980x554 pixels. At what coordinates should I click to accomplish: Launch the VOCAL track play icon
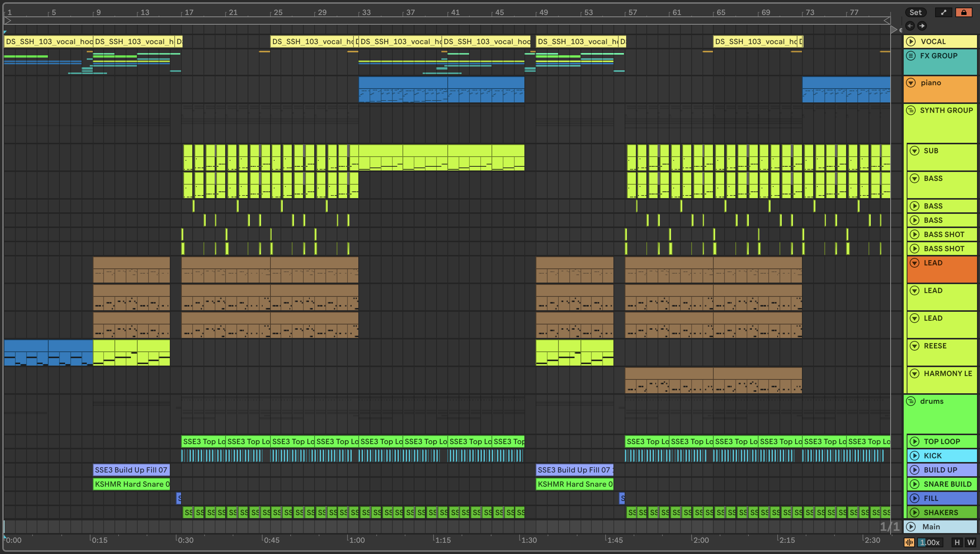click(911, 41)
